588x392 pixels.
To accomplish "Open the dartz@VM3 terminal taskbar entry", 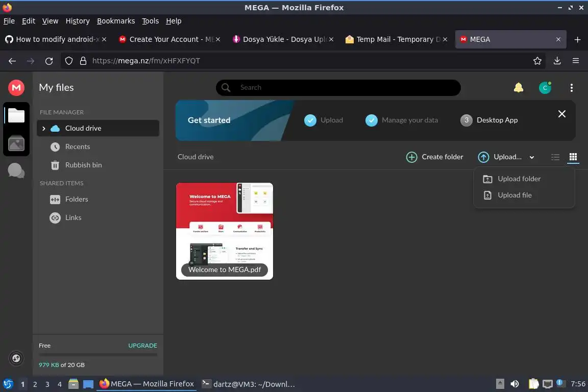I will click(x=248, y=384).
